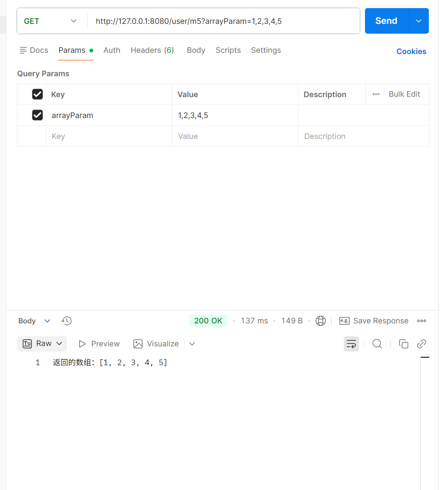Toggle the wrap lines icon
This screenshot has height=490, width=448.
351,344
